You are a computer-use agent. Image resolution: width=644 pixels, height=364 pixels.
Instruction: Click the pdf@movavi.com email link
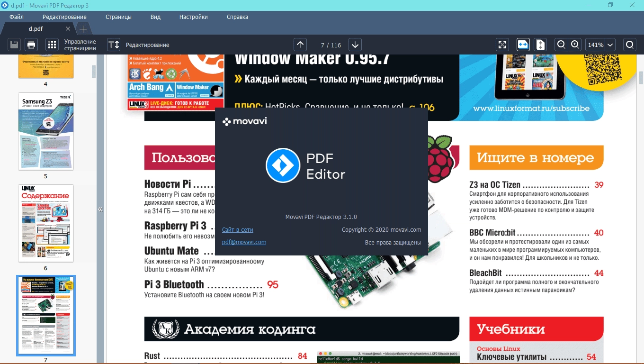(x=244, y=242)
